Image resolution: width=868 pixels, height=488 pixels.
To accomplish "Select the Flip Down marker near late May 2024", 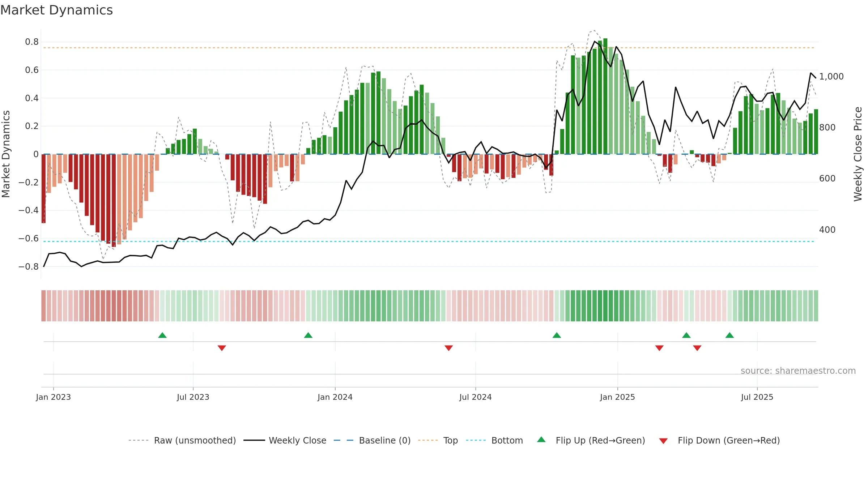I will (448, 348).
